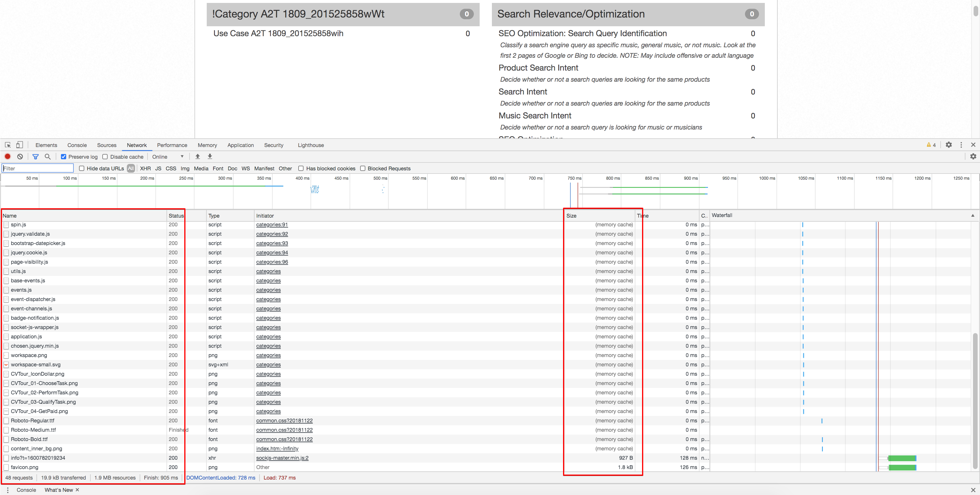Filter requests by JS
Viewport: 980px width, 495px height.
point(158,168)
